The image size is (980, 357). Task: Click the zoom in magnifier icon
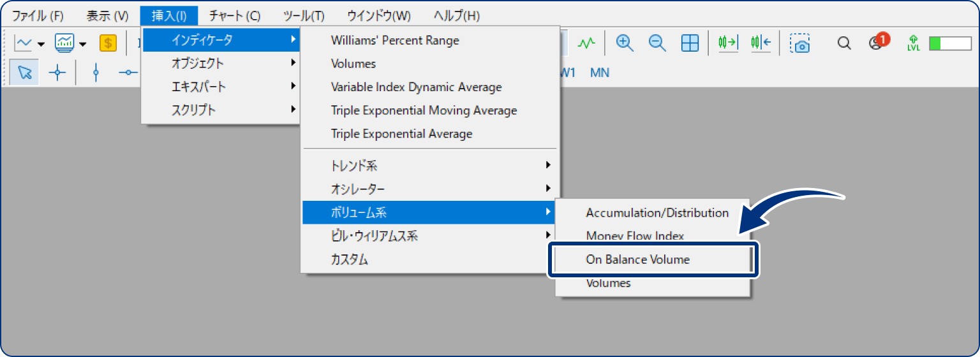pos(624,43)
